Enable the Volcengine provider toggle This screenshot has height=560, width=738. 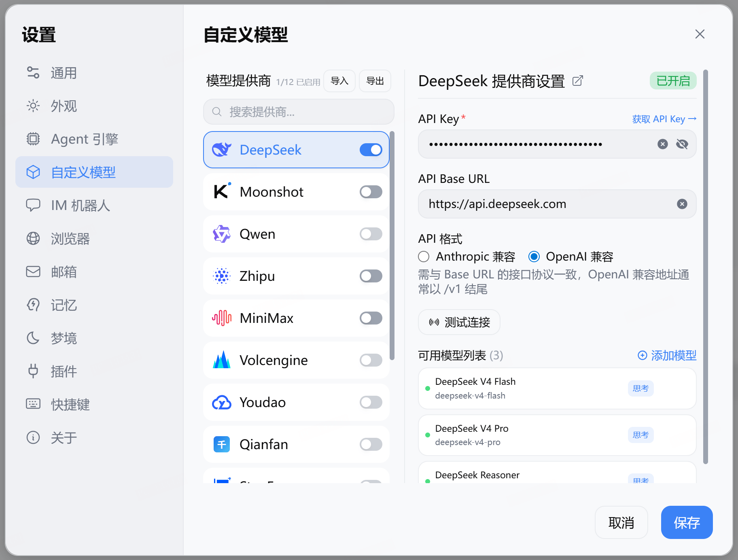(x=371, y=360)
